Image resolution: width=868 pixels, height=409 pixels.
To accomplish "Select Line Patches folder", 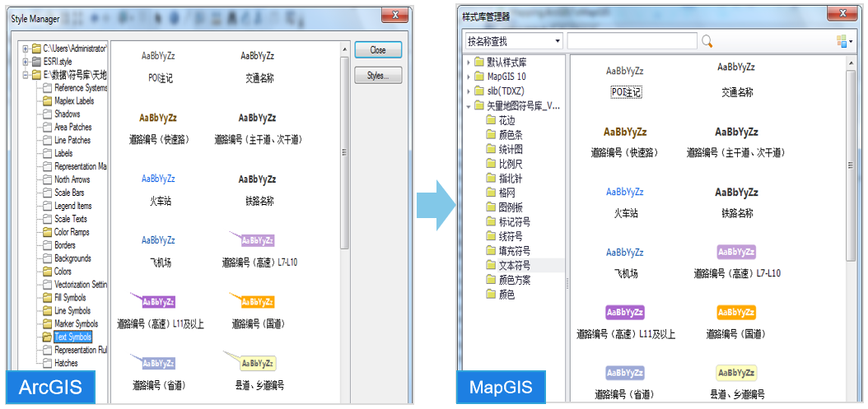I will pos(66,140).
